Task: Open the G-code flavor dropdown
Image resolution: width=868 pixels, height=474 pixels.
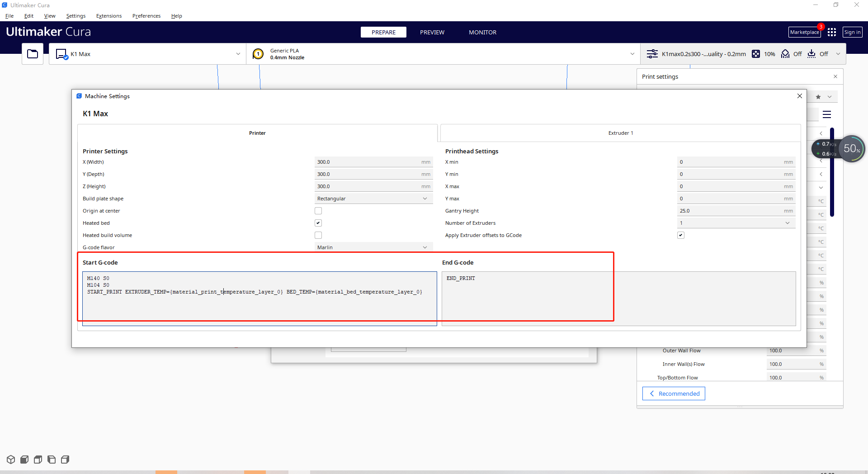Action: (x=373, y=247)
